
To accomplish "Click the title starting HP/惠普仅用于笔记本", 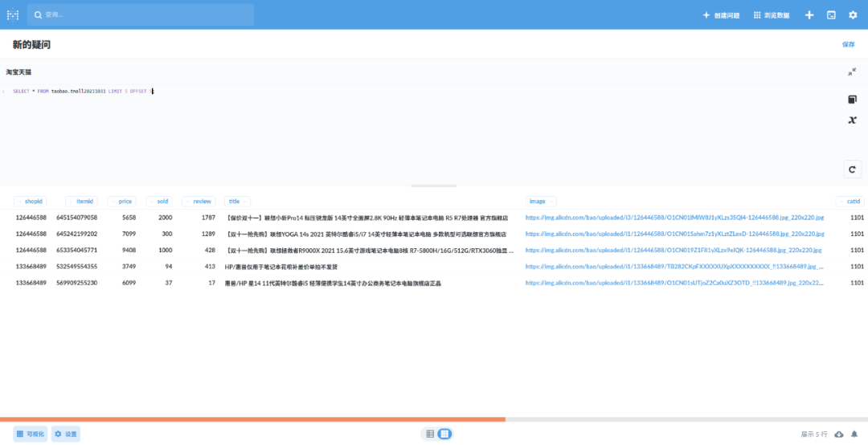I will point(281,267).
